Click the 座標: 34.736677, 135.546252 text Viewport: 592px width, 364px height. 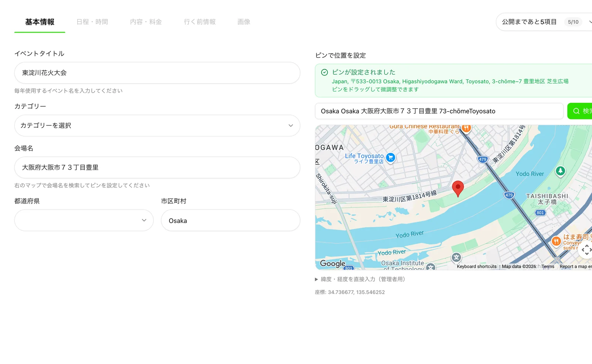click(350, 292)
